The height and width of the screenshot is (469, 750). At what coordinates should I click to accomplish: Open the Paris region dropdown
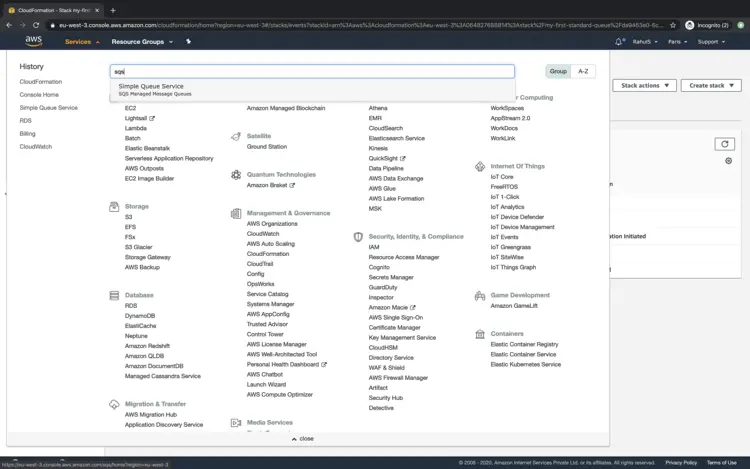677,42
